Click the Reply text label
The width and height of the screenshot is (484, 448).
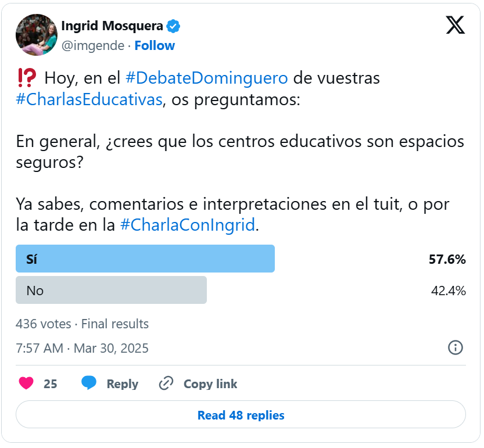122,384
